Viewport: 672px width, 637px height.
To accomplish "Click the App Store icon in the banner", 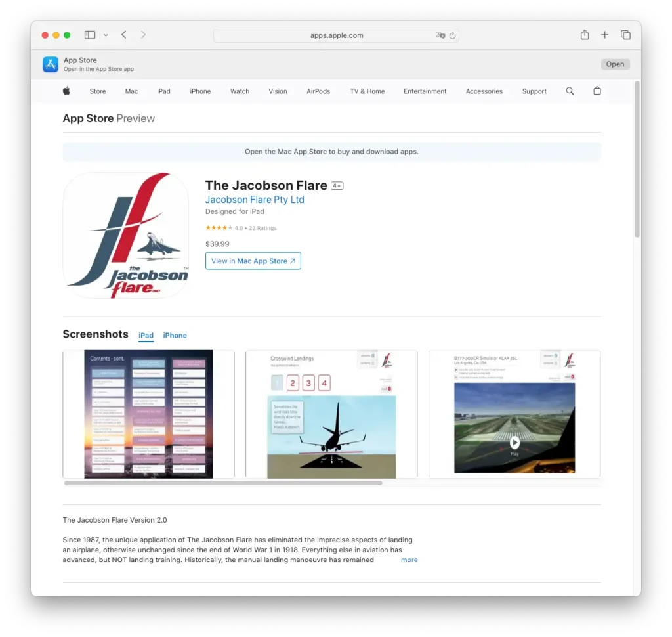I will pos(51,64).
